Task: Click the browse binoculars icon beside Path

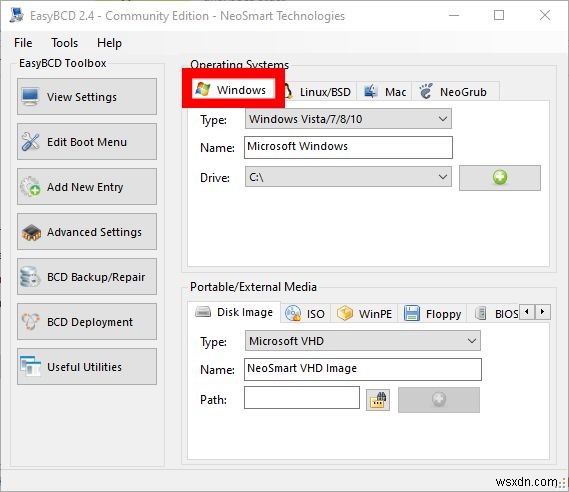Action: pyautogui.click(x=378, y=400)
